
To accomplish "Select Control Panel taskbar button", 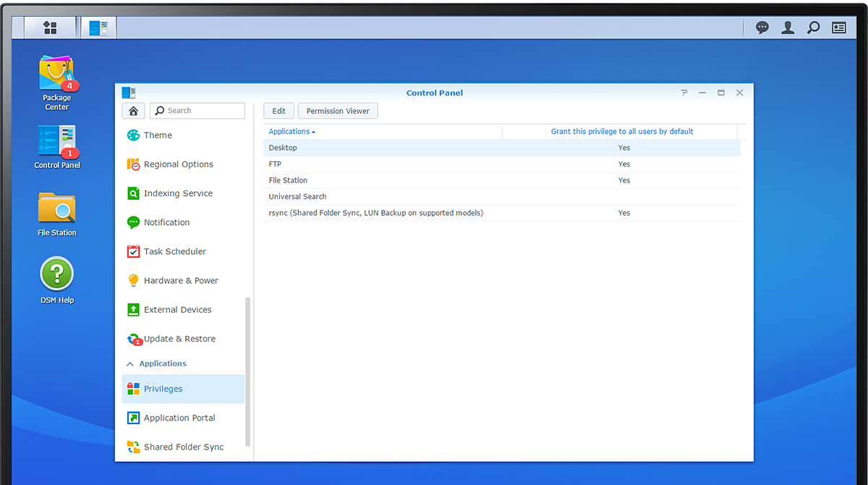I will tap(98, 28).
